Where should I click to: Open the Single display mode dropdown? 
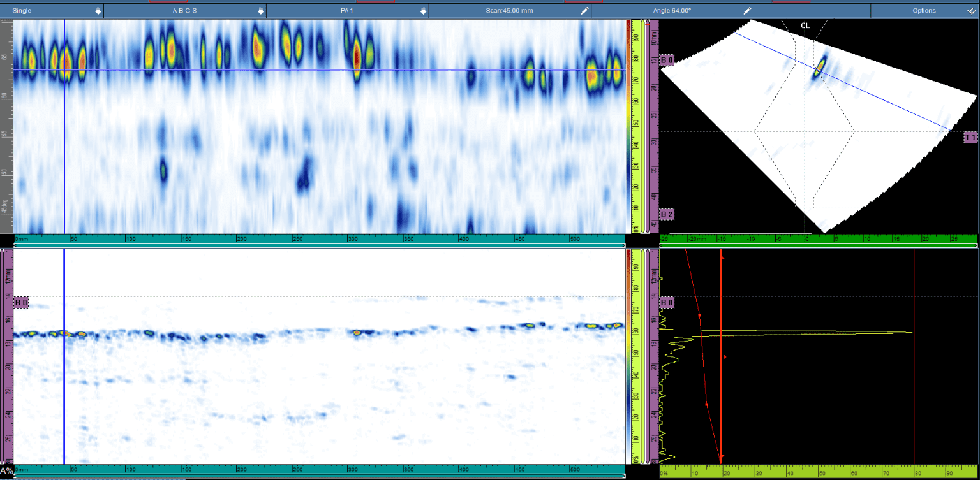pos(98,11)
